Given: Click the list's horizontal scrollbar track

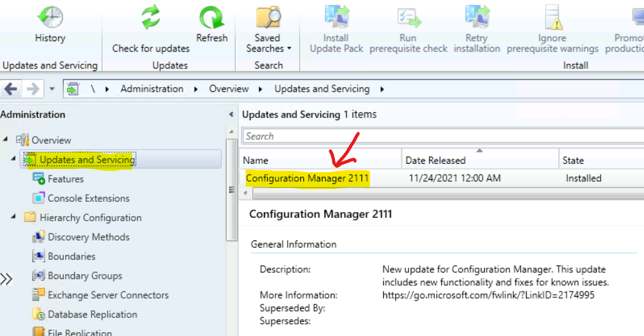Looking at the screenshot, I should coord(448,193).
